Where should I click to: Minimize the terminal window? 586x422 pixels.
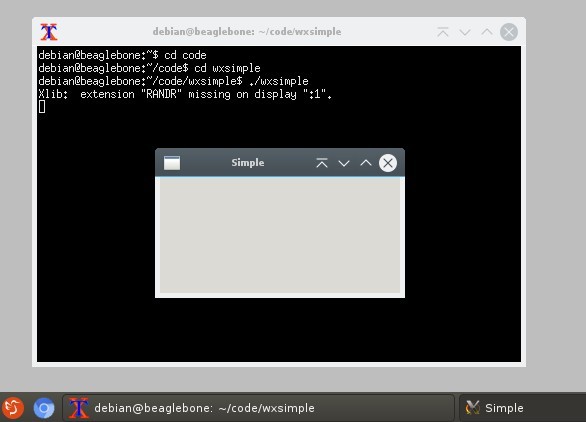(465, 33)
